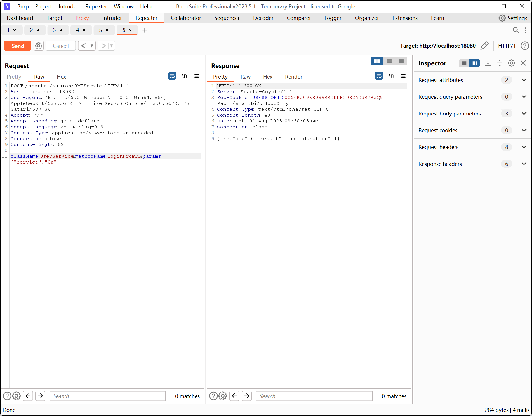
Task: Switch Request view to Hex
Action: (x=61, y=77)
